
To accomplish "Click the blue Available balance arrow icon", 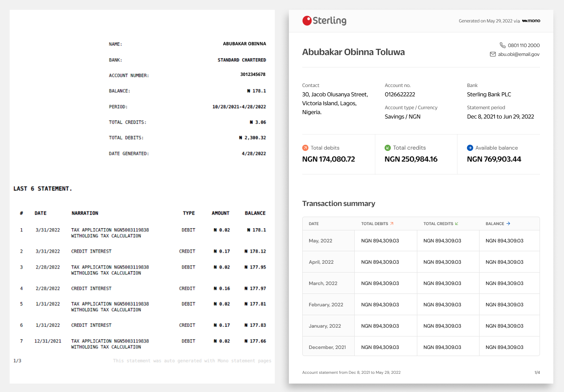I will [470, 148].
